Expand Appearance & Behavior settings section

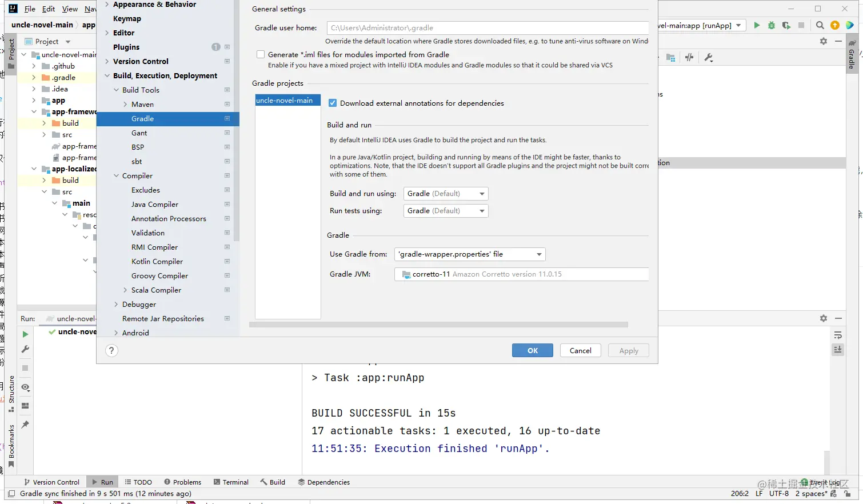107,5
